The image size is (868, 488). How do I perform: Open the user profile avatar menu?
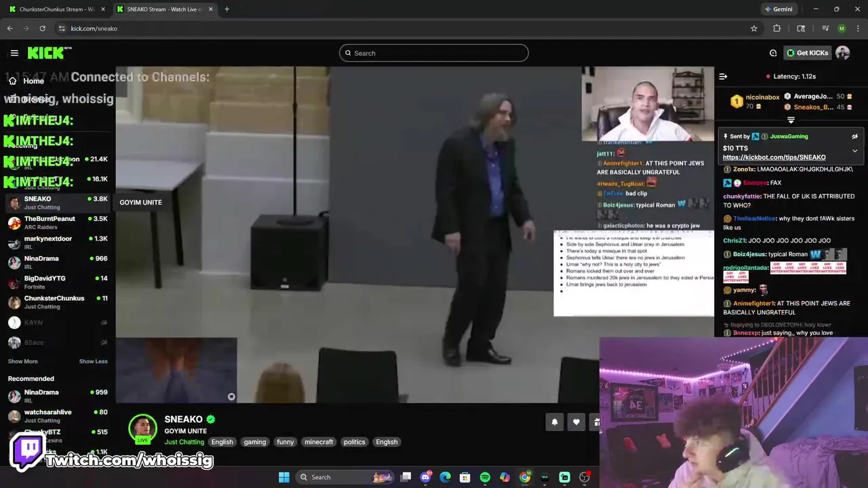pyautogui.click(x=843, y=53)
